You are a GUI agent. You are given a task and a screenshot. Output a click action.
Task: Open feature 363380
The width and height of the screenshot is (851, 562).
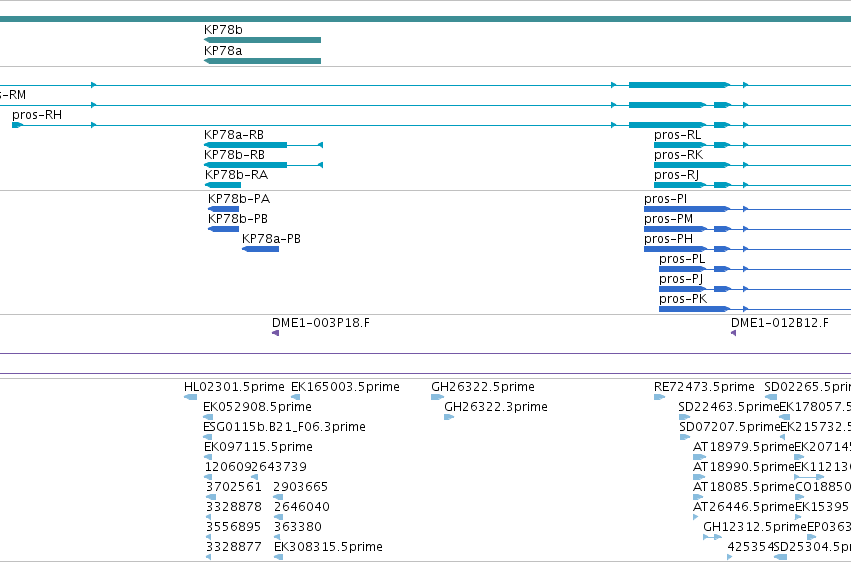[x=278, y=537]
